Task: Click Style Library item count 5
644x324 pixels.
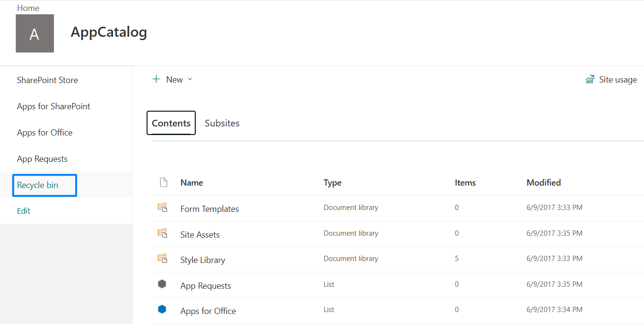Action: click(457, 259)
